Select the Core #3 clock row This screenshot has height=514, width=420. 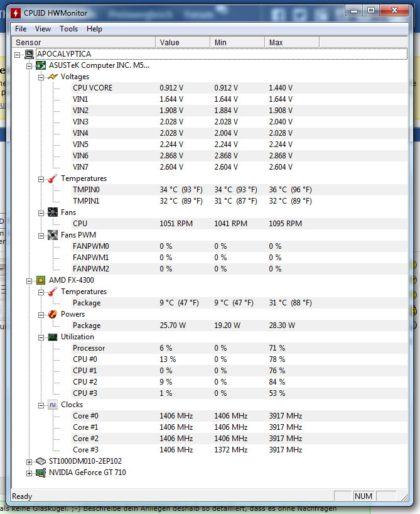[x=239, y=450]
